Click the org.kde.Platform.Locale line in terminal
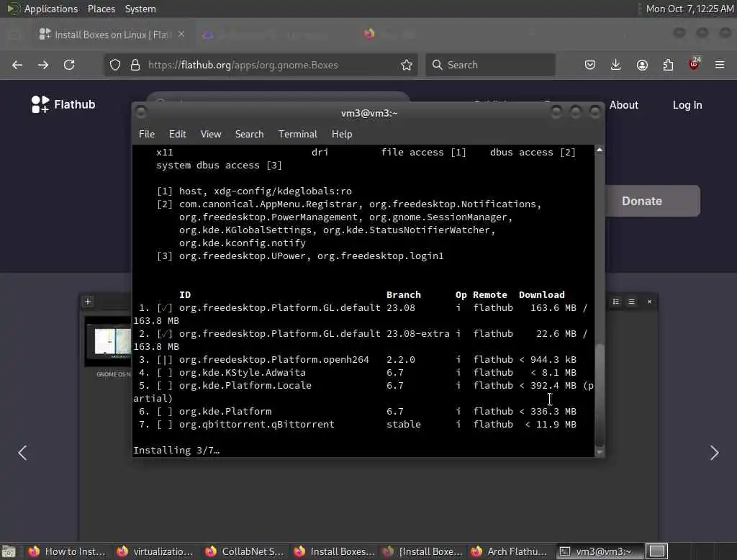The image size is (737, 560). [363, 386]
